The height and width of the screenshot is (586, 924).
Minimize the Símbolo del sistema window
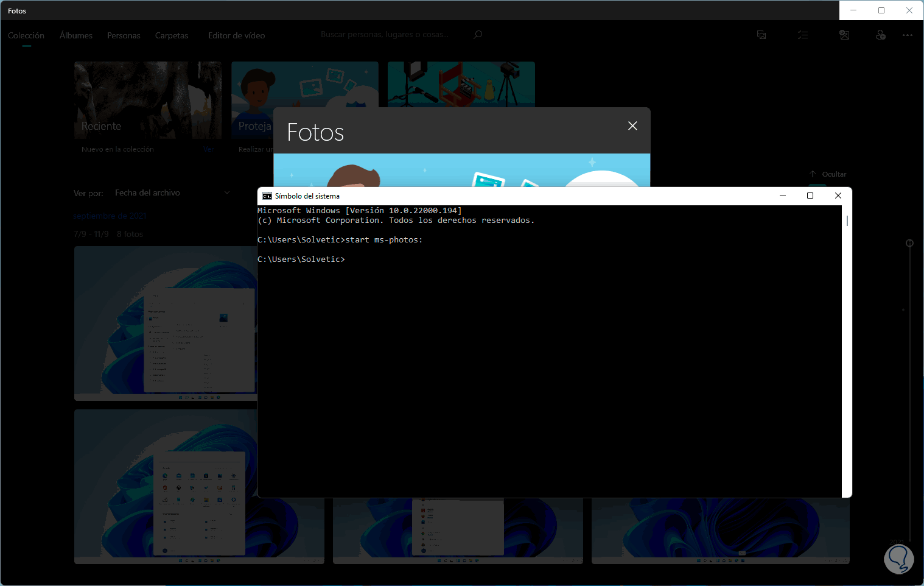coord(783,196)
